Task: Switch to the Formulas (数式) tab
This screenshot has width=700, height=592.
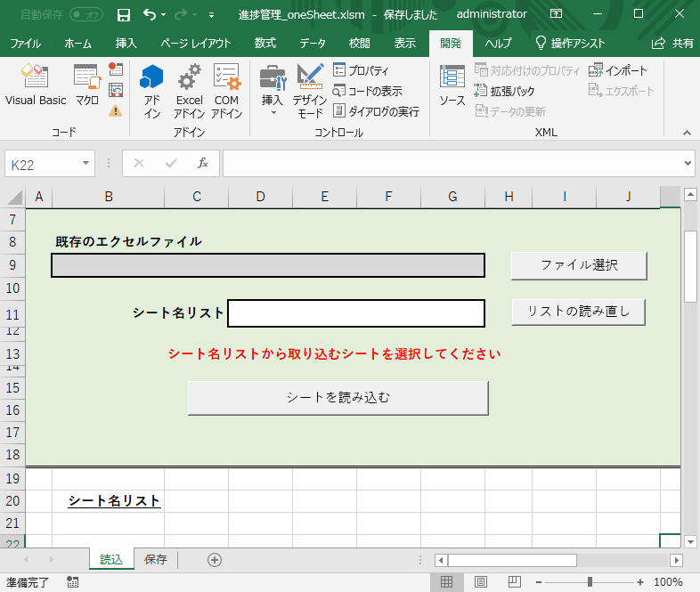Action: (x=265, y=44)
